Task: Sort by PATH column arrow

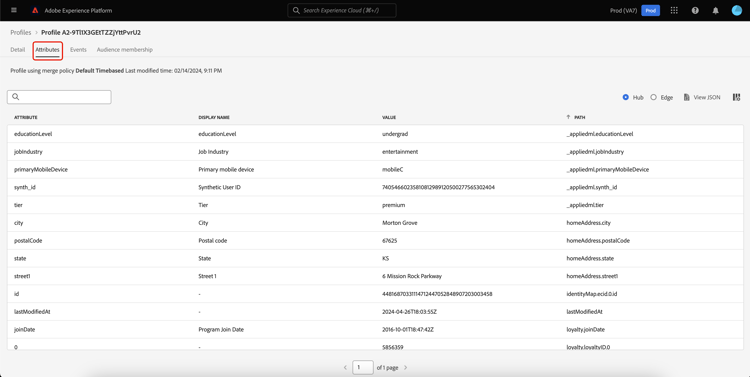Action: 568,117
